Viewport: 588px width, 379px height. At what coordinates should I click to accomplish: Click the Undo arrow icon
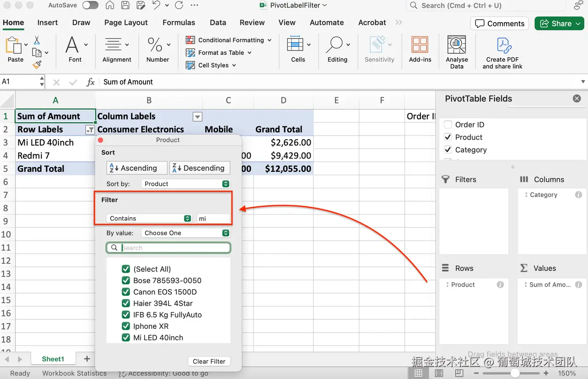[x=156, y=6]
